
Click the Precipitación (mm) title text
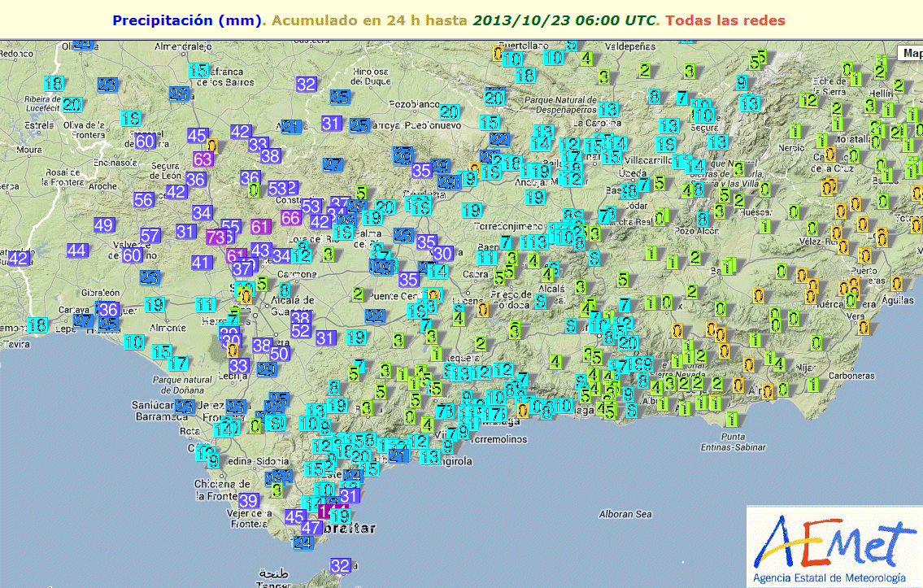click(186, 20)
